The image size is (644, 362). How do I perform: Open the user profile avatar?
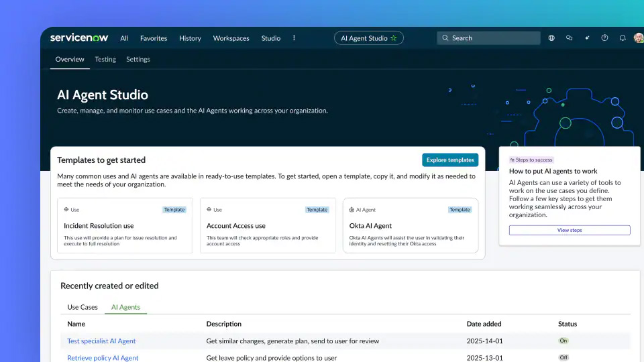point(638,38)
